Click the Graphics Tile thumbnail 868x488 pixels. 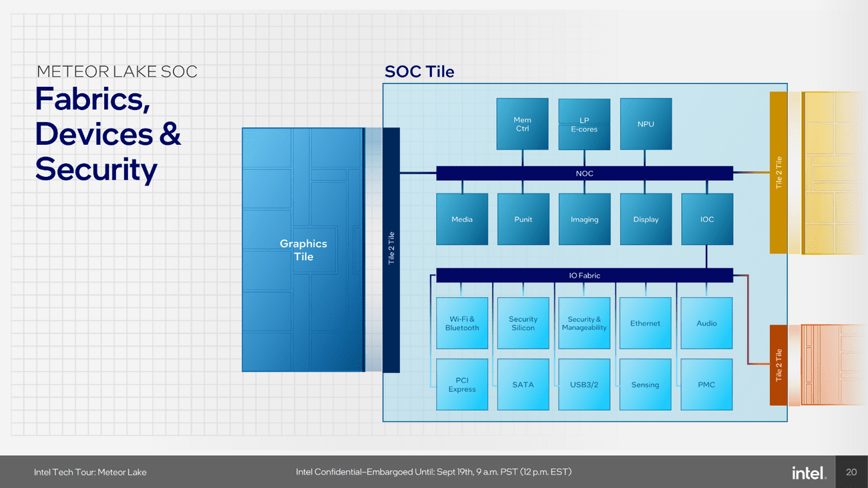tap(304, 250)
